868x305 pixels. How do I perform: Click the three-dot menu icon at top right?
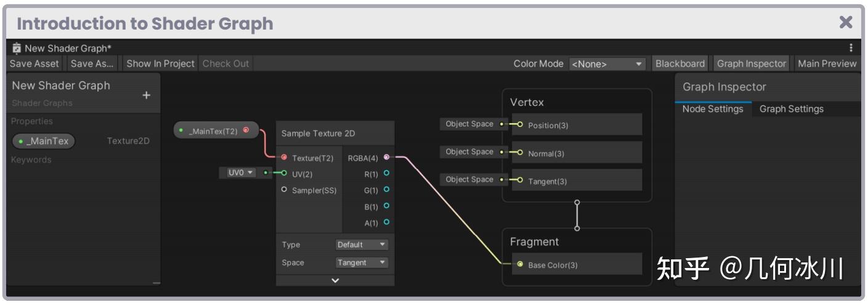tap(851, 48)
